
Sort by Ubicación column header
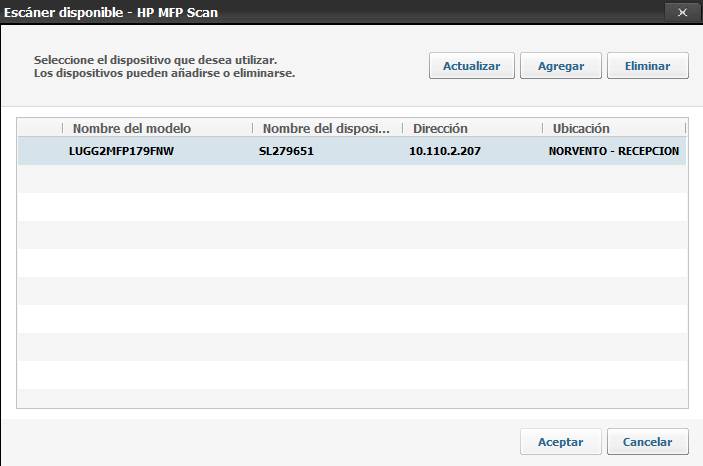pyautogui.click(x=614, y=128)
